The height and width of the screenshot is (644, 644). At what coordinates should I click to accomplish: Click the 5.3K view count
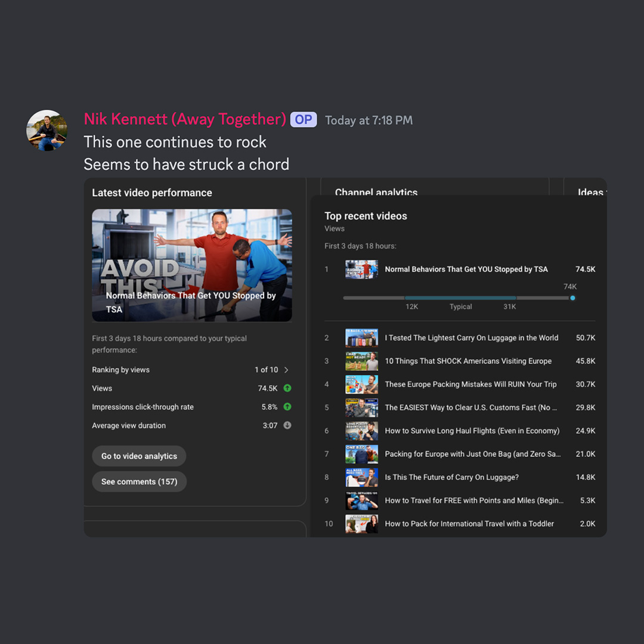588,500
